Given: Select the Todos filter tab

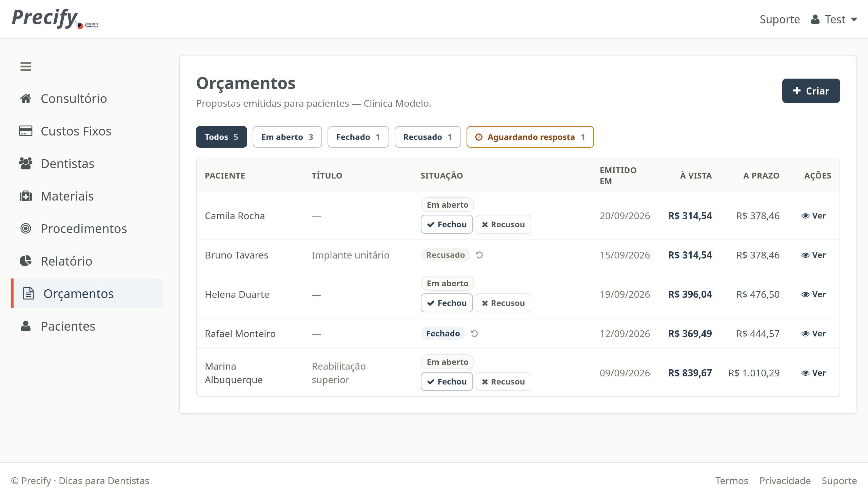Looking at the screenshot, I should point(221,137).
